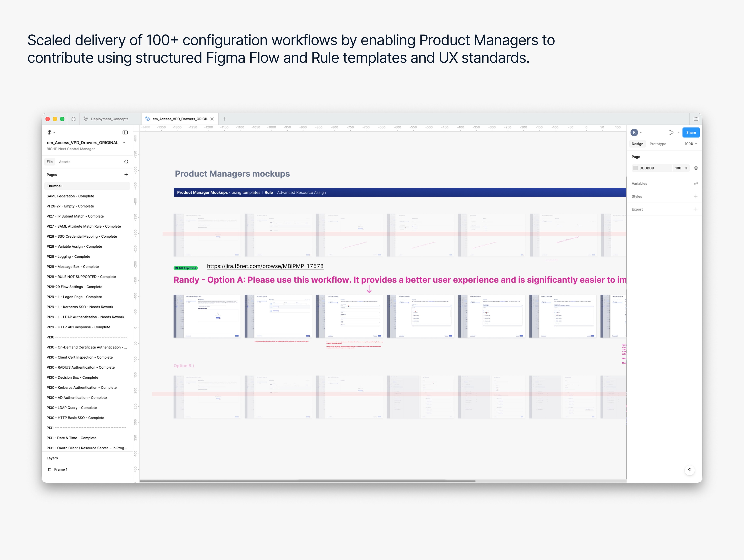Click the blue Share button

tap(691, 133)
